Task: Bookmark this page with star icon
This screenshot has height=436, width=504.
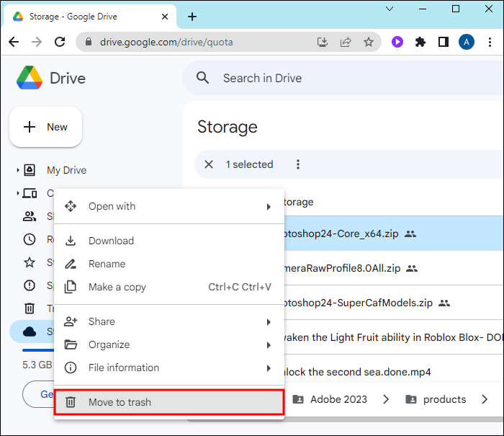Action: pyautogui.click(x=369, y=42)
